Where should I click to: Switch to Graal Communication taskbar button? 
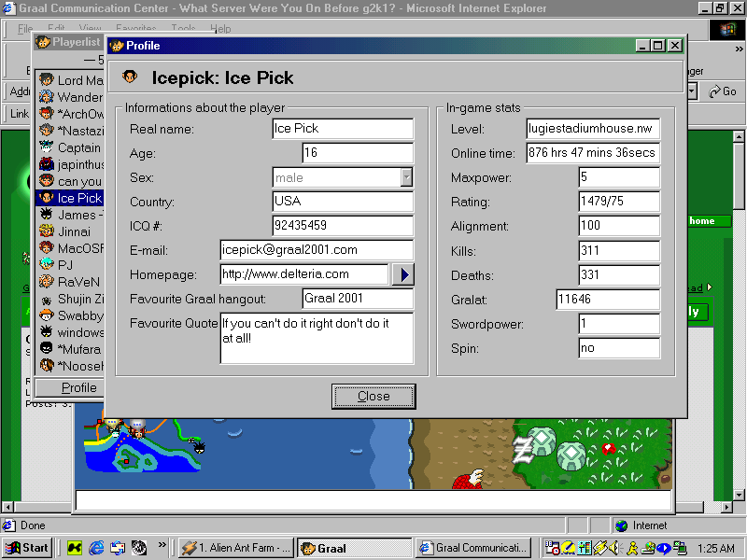[474, 548]
